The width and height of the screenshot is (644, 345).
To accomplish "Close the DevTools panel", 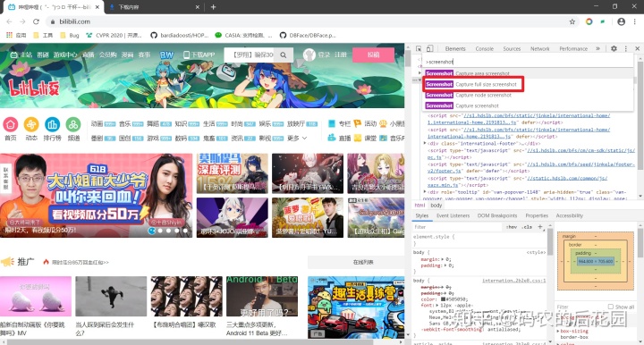I will click(637, 48).
